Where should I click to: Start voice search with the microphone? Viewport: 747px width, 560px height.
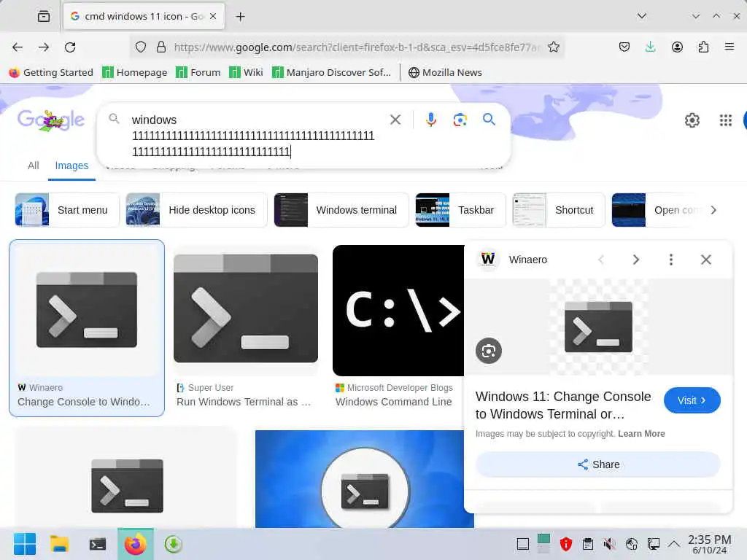(431, 120)
